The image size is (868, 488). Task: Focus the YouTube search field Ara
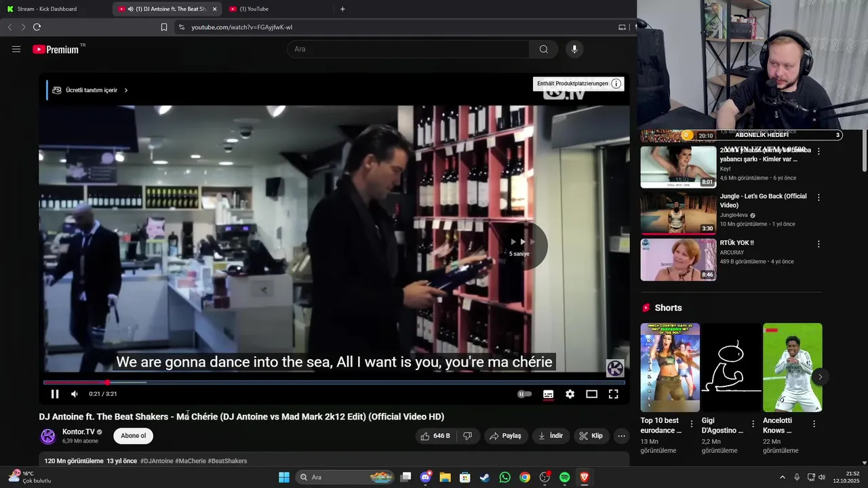click(x=408, y=49)
